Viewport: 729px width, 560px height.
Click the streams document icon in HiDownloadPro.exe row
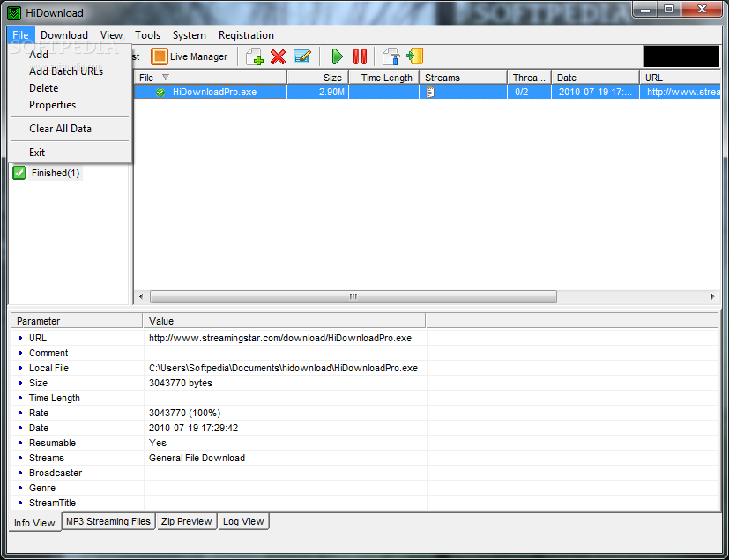430,92
